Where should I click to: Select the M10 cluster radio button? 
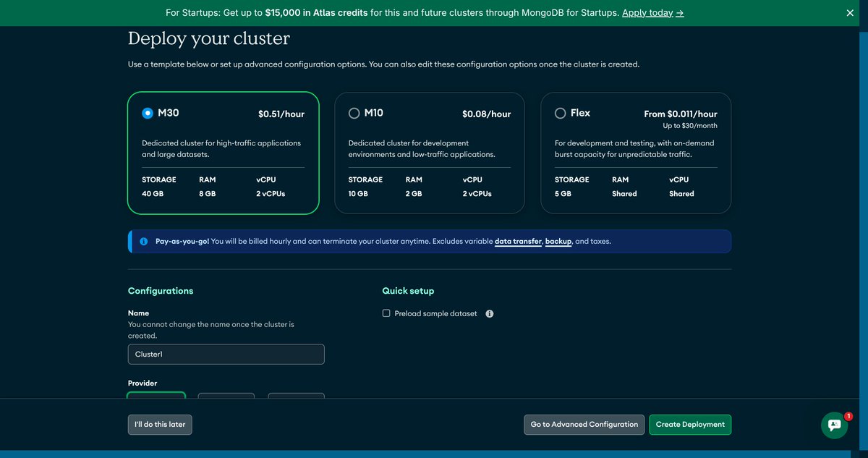pos(354,113)
